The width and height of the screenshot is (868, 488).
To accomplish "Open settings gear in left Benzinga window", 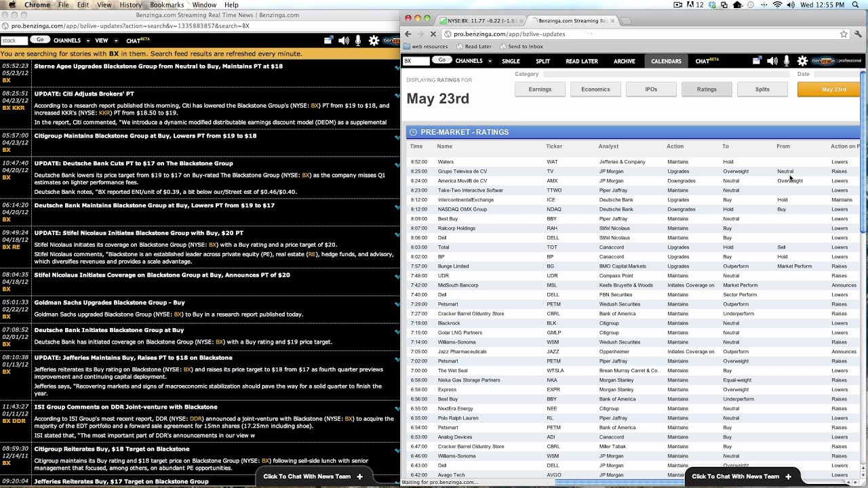I will tap(374, 41).
